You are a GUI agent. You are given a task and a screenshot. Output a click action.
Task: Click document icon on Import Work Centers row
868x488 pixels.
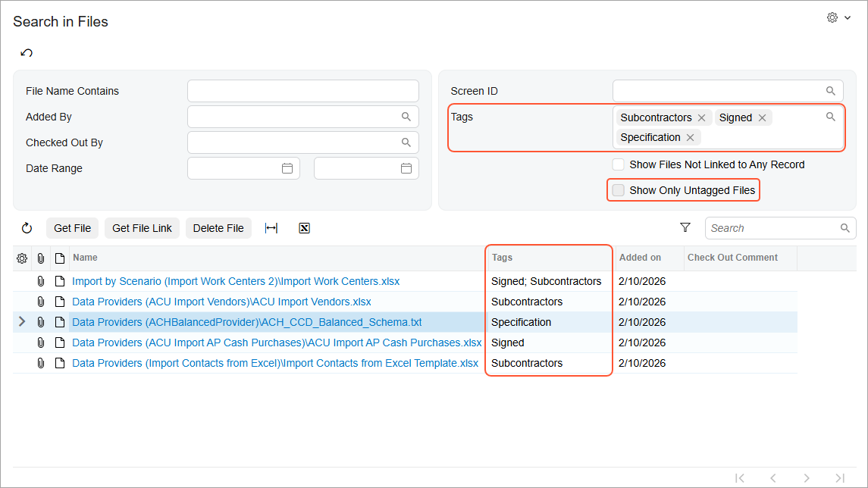[x=60, y=281]
